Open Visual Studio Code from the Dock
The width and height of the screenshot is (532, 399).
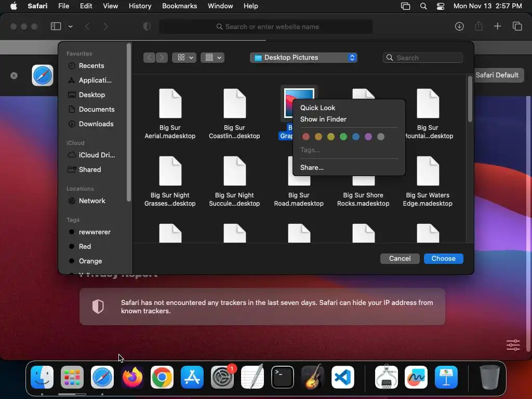point(343,377)
